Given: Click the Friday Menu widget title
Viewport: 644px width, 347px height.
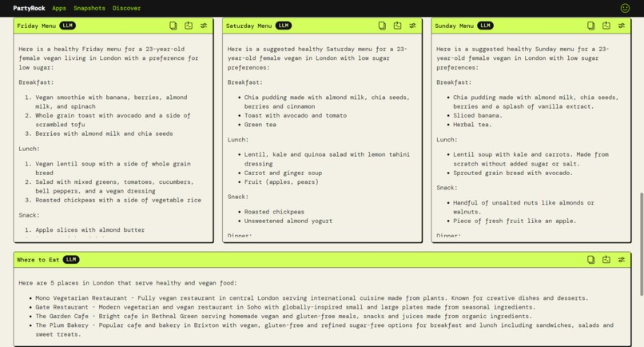Looking at the screenshot, I should tap(36, 26).
